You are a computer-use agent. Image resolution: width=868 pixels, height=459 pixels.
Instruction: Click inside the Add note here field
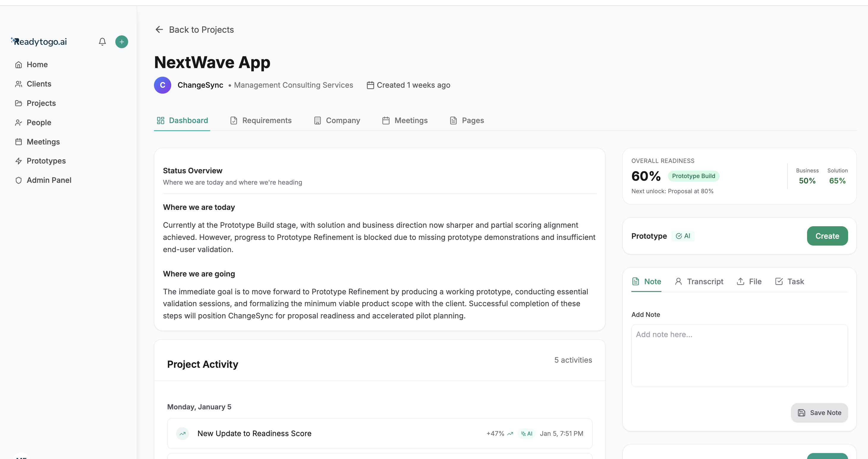(x=739, y=356)
